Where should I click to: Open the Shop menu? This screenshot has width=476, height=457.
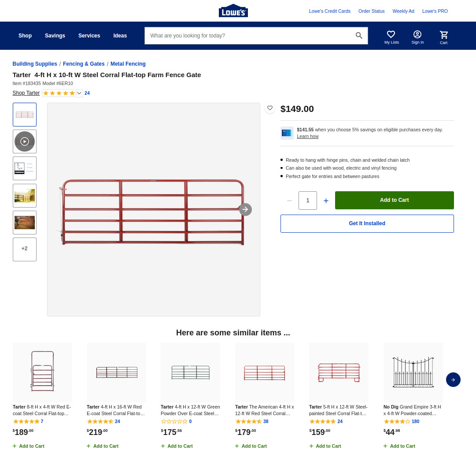click(x=25, y=36)
